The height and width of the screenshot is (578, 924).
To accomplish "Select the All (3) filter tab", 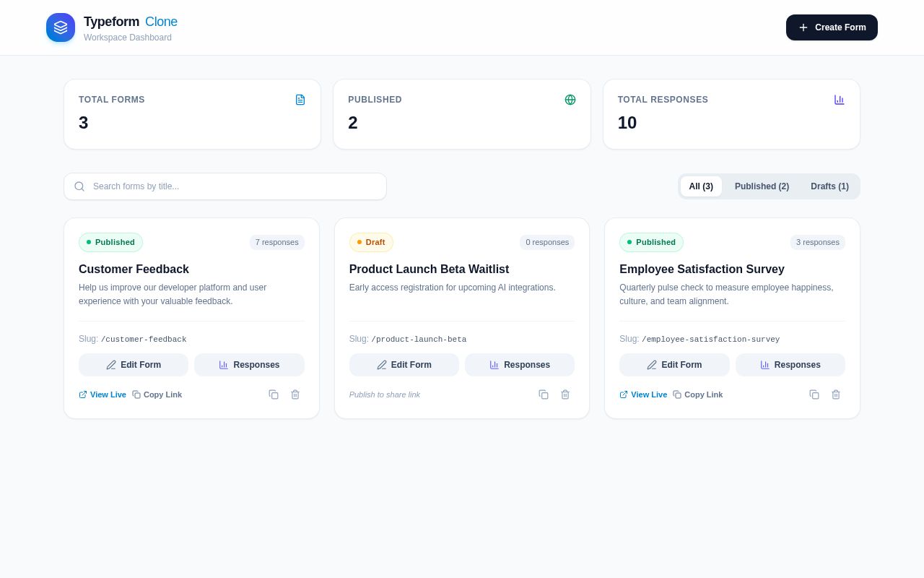I will (701, 186).
